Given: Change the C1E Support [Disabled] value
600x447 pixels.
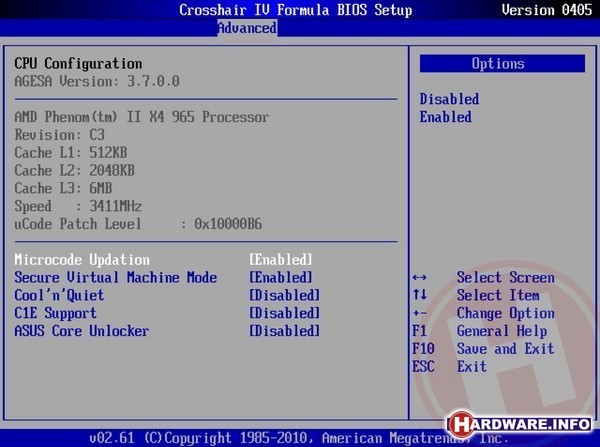Looking at the screenshot, I should [284, 313].
